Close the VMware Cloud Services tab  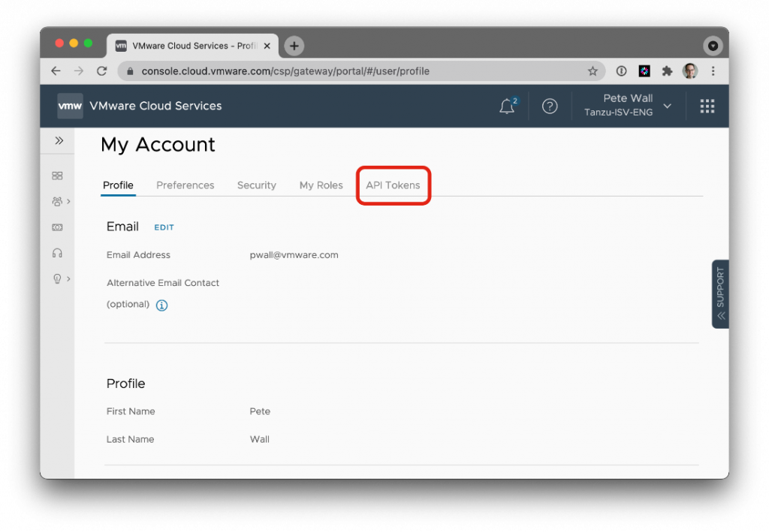coord(267,46)
